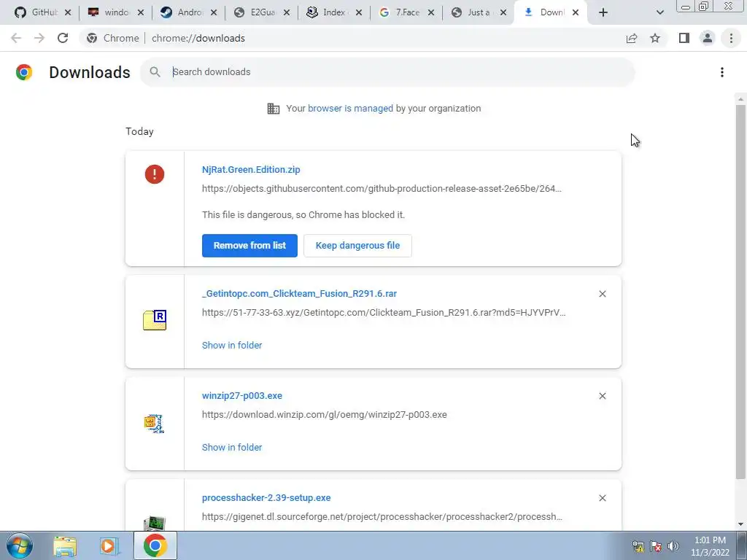Click the network tray icon
747x560 pixels.
point(638,545)
